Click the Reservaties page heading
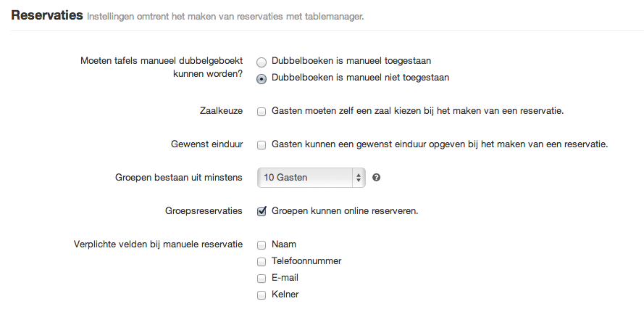Image resolution: width=644 pixels, height=317 pixels. [x=47, y=15]
